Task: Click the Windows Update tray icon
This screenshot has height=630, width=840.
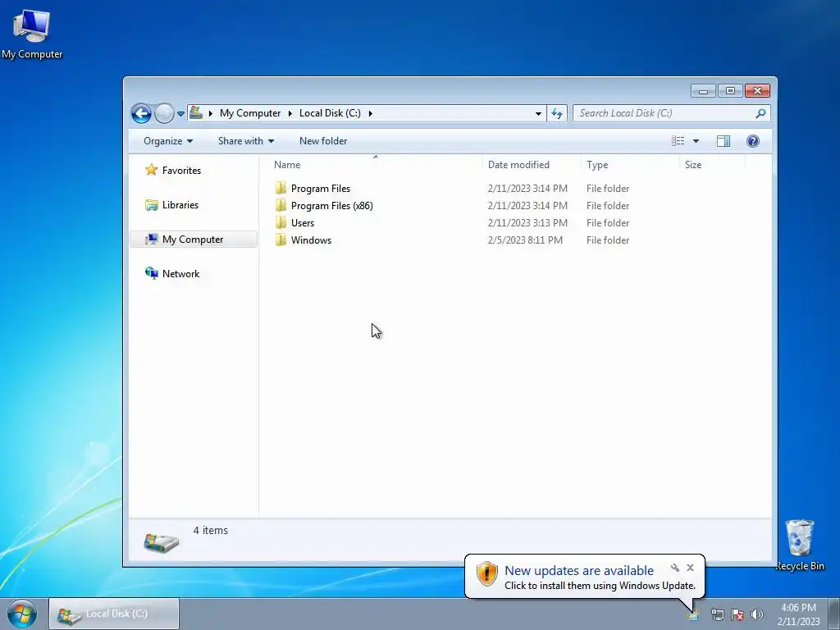Action: tap(694, 614)
